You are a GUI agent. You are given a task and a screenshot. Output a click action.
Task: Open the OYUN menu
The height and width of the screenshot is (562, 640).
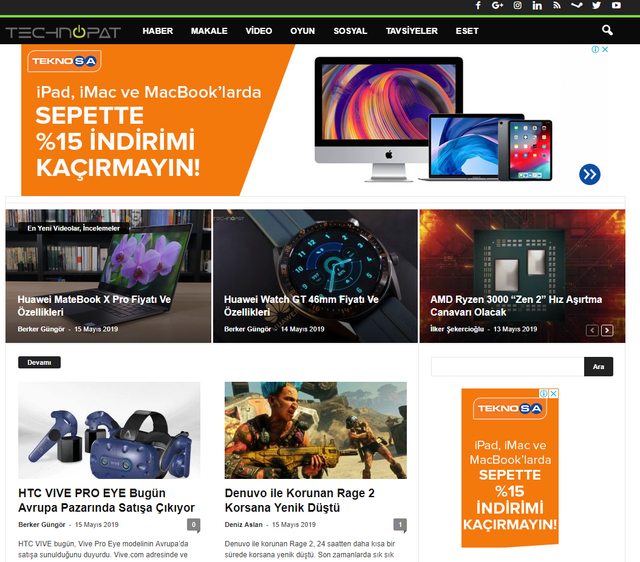point(302,31)
